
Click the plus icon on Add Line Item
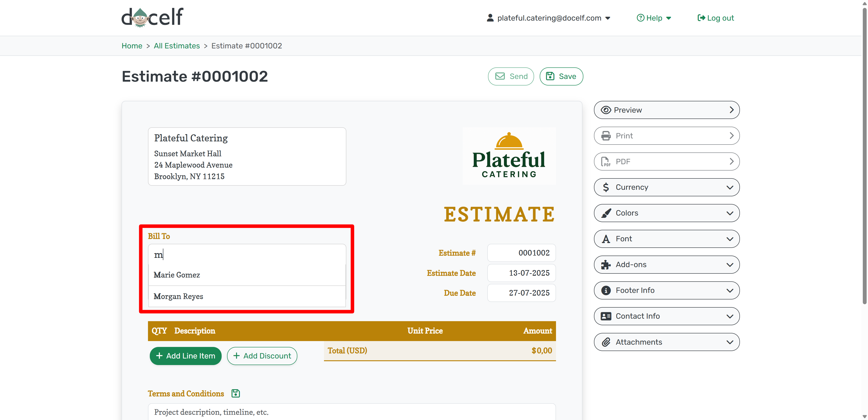tap(159, 356)
